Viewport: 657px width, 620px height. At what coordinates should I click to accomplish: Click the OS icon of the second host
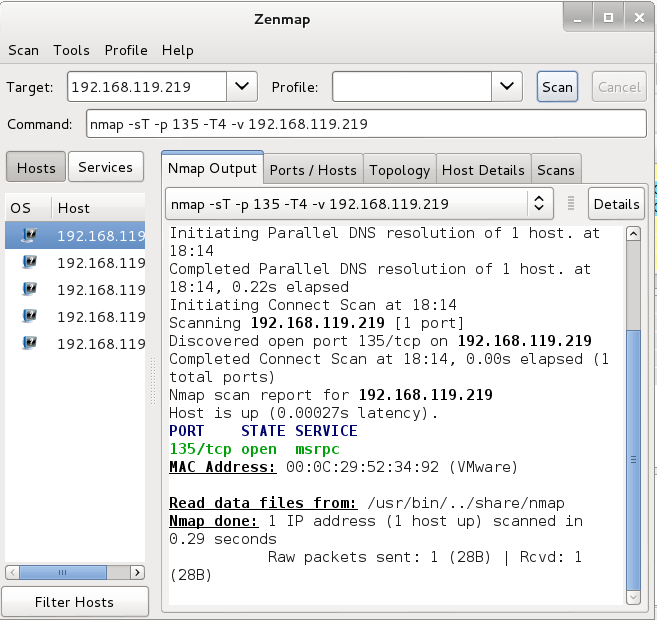tap(29, 263)
